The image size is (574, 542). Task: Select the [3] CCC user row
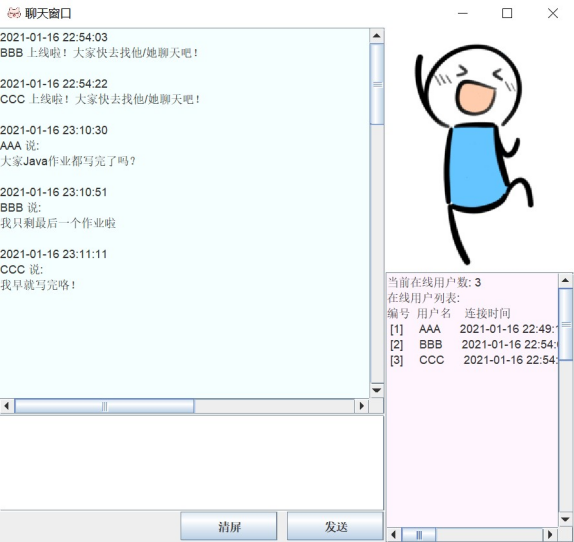coord(473,360)
